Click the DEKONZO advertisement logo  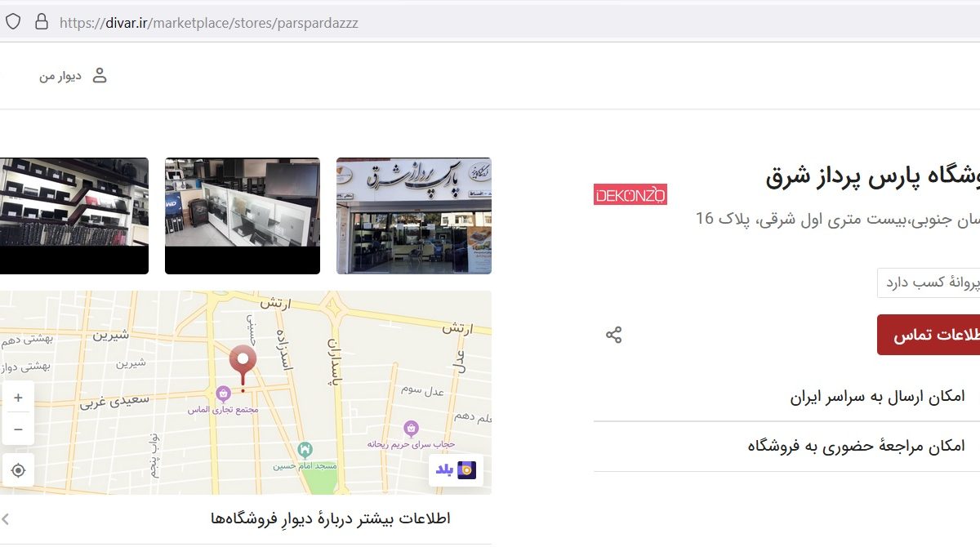(x=630, y=195)
